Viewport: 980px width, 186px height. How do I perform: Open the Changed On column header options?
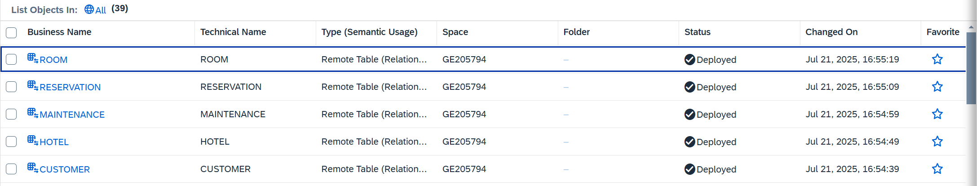click(831, 32)
